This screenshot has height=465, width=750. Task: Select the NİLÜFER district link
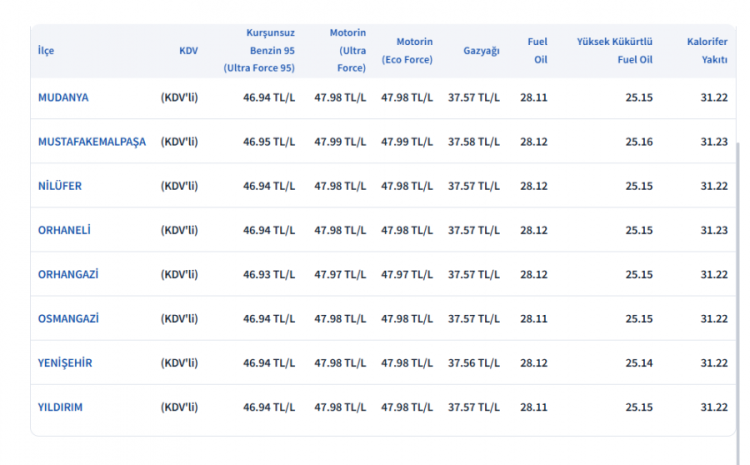pyautogui.click(x=60, y=186)
